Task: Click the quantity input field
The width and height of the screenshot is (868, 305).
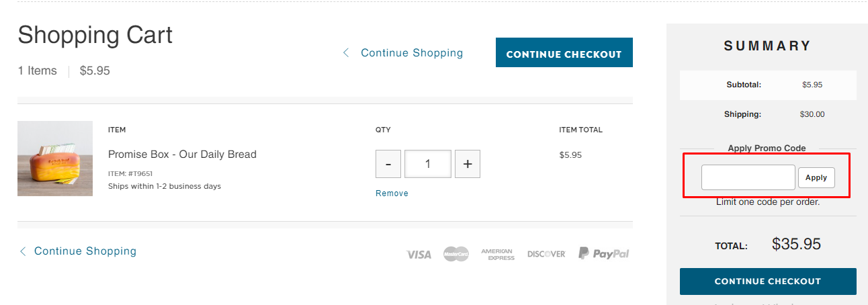Action: [428, 164]
